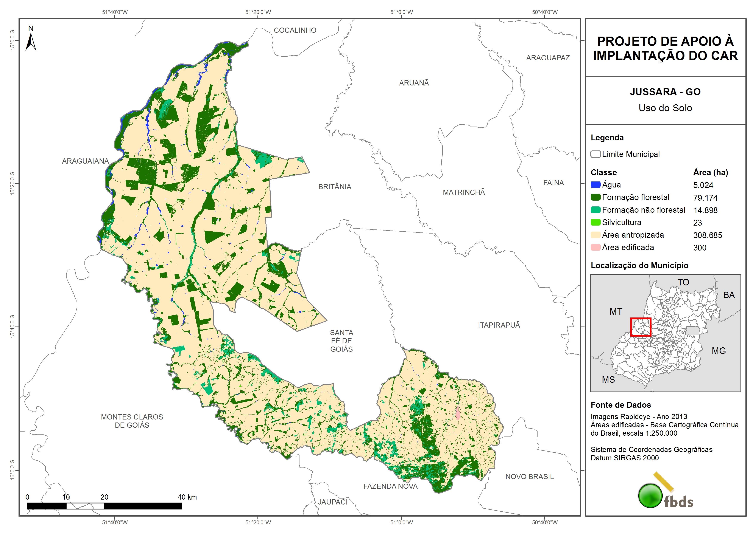This screenshot has height=534, width=756.
Task: Click the MONTES CLAROS DE GOIÁS label
Action: click(x=132, y=421)
